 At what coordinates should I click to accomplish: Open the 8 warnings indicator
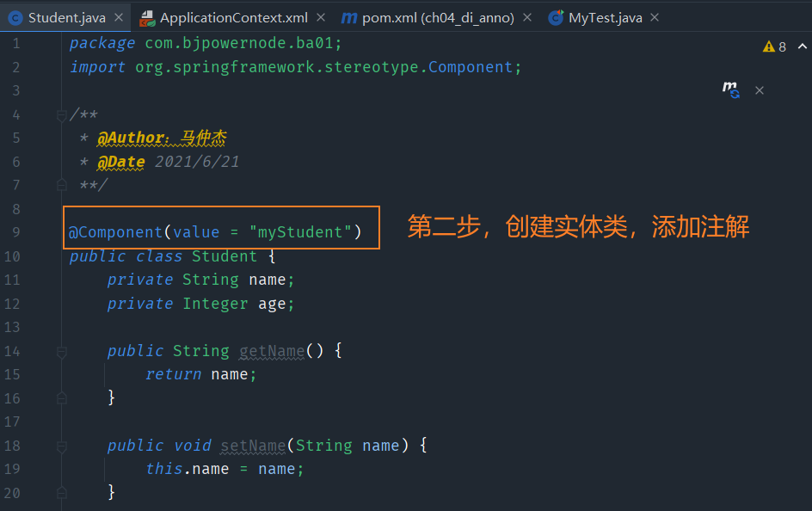[775, 46]
